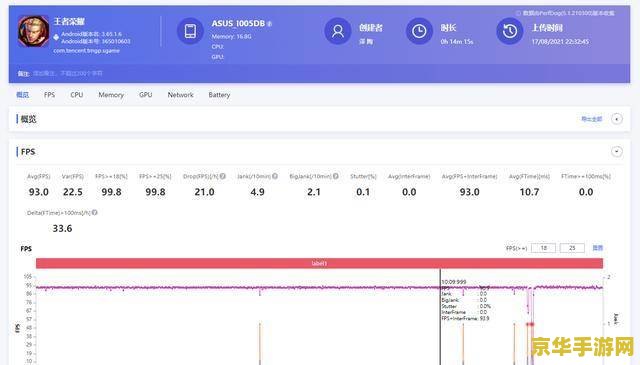Click the FPS threshold field showing 18
The image size is (640, 365).
pos(543,248)
